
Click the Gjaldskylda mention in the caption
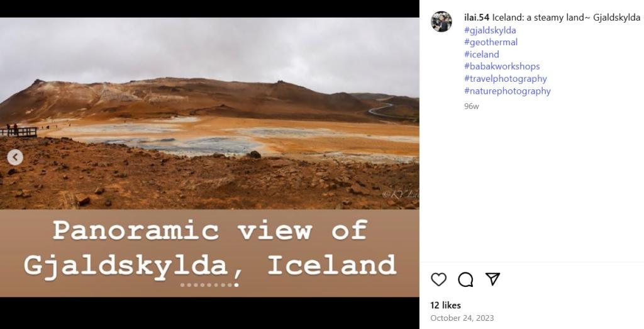pyautogui.click(x=616, y=17)
